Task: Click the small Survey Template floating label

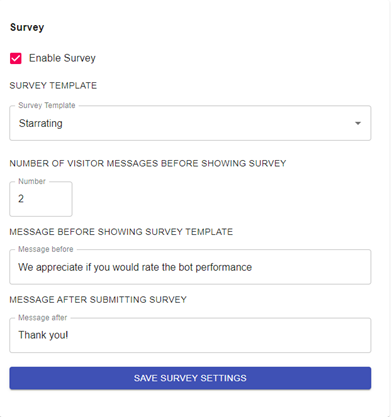Action: [47, 105]
